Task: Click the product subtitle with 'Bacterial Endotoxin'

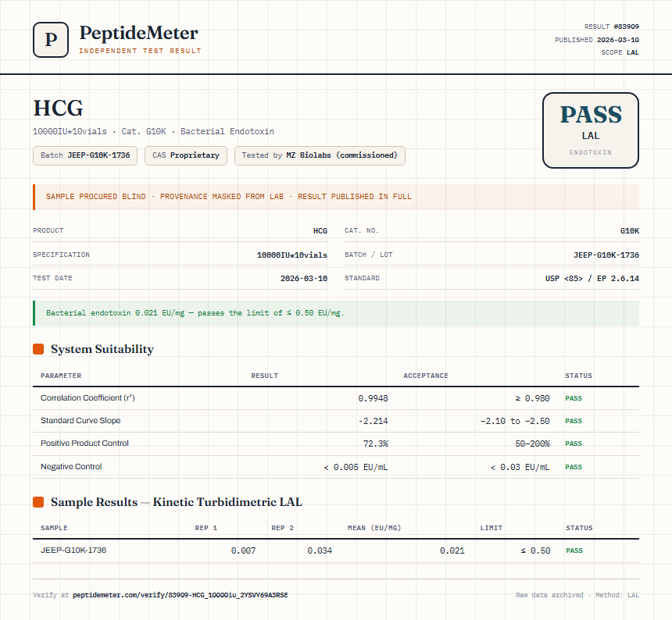Action: tap(153, 131)
